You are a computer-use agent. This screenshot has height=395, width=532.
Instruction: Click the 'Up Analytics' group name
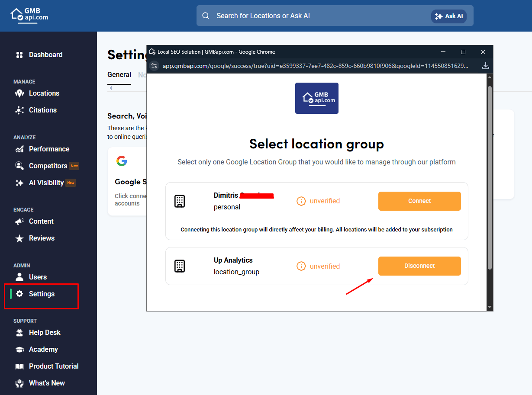(233, 260)
